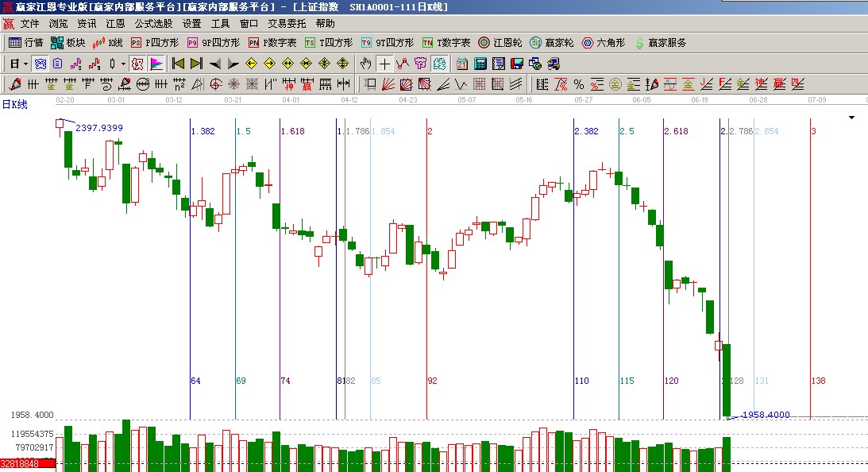Jump to first bar with skip-back arrow

point(178,64)
